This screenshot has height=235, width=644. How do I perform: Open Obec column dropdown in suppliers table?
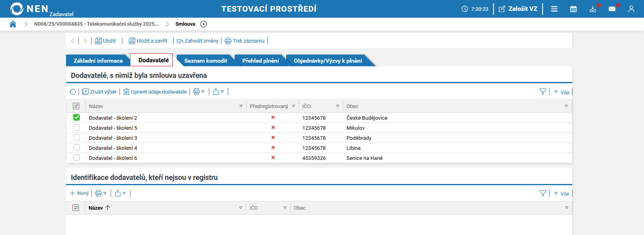click(566, 106)
